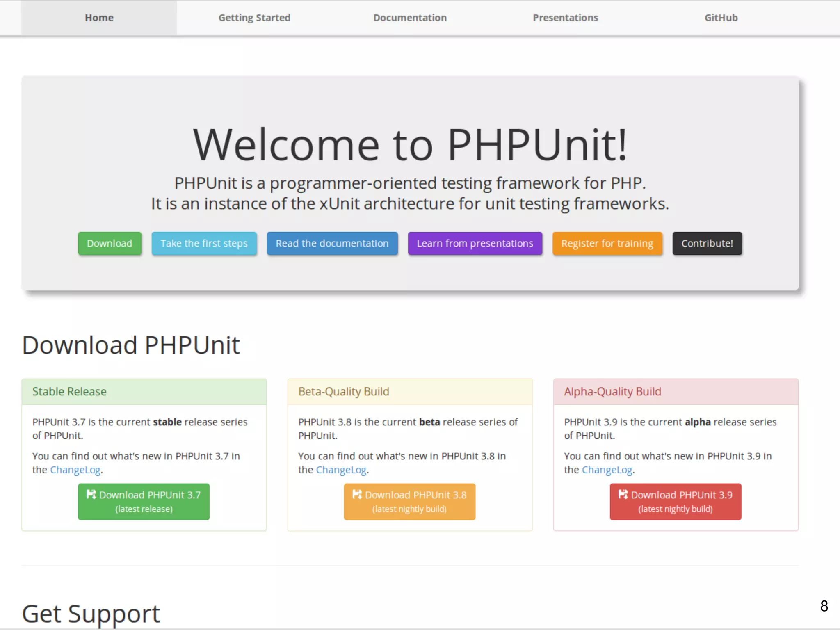Screen dimensions: 840x630
Task: Click download icon on PHPUnit 3.9 button
Action: click(x=623, y=494)
